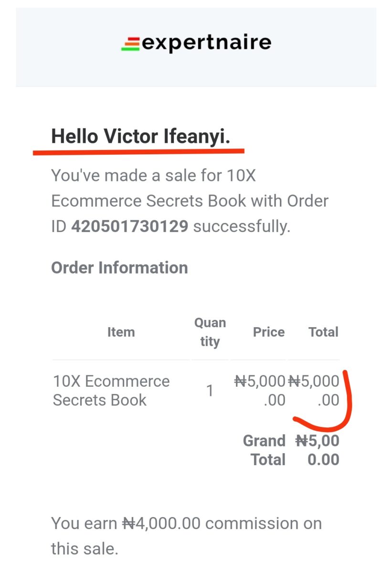Click the quantity value 1
This screenshot has height=573, width=392.
210,391
